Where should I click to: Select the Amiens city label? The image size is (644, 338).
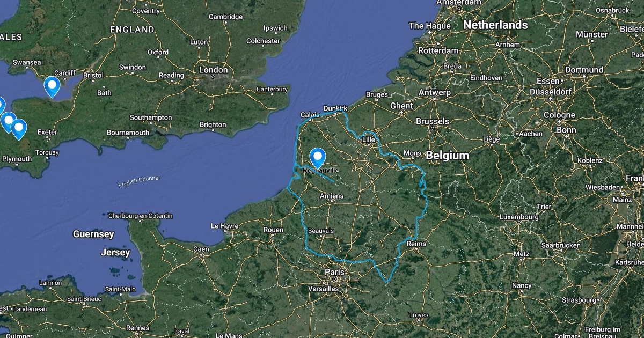coord(331,196)
